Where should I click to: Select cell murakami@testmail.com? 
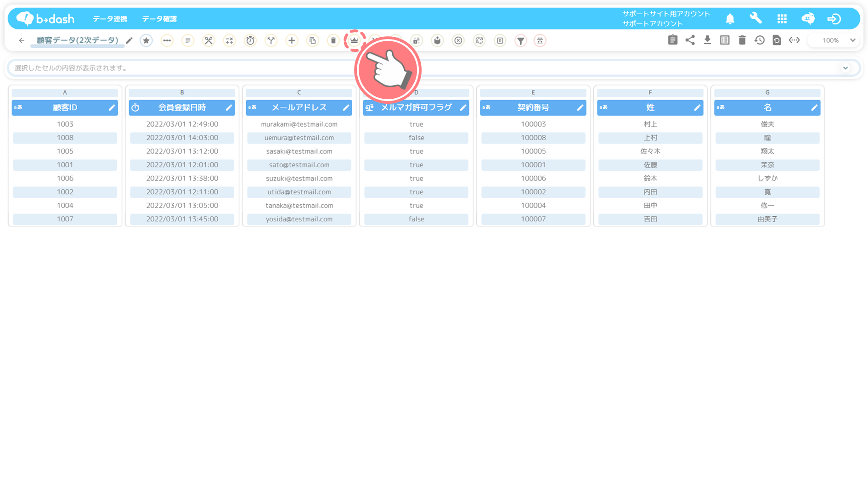tap(299, 124)
